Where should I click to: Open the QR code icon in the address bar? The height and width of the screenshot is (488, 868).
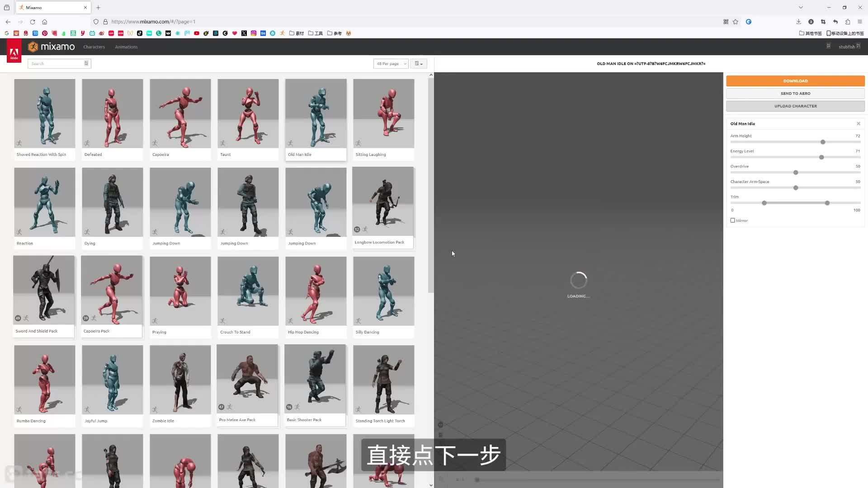coord(726,22)
